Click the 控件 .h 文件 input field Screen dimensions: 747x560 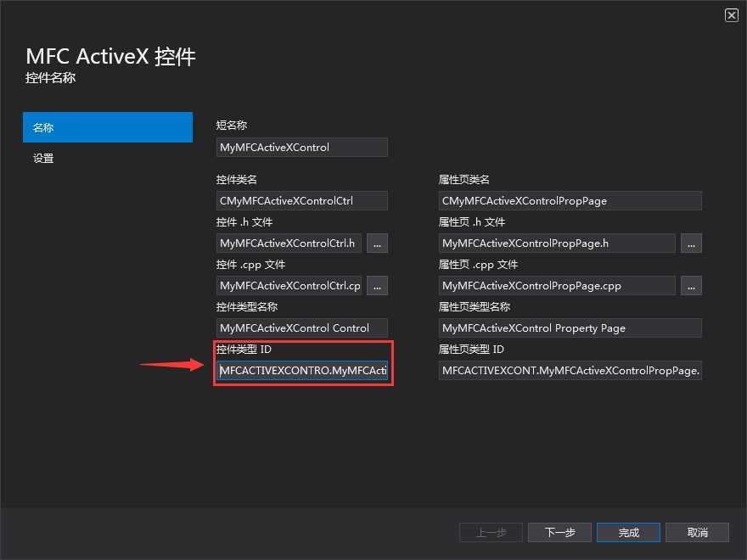pyautogui.click(x=289, y=243)
